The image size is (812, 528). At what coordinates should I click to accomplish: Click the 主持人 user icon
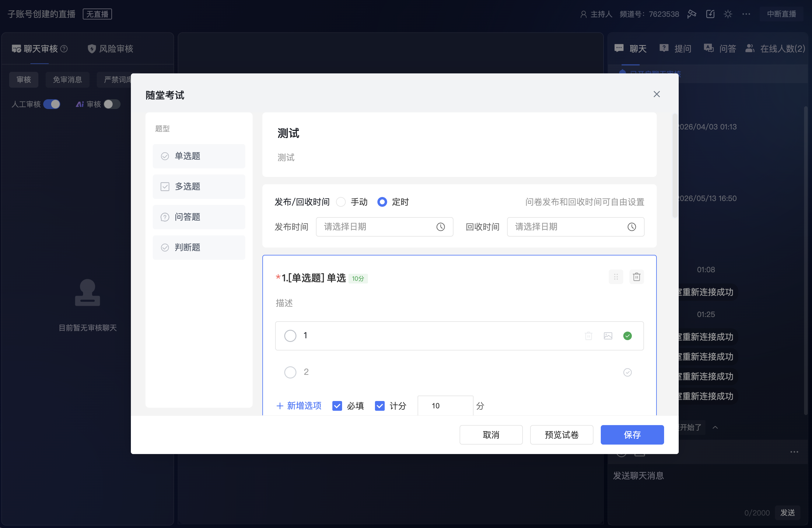(583, 14)
